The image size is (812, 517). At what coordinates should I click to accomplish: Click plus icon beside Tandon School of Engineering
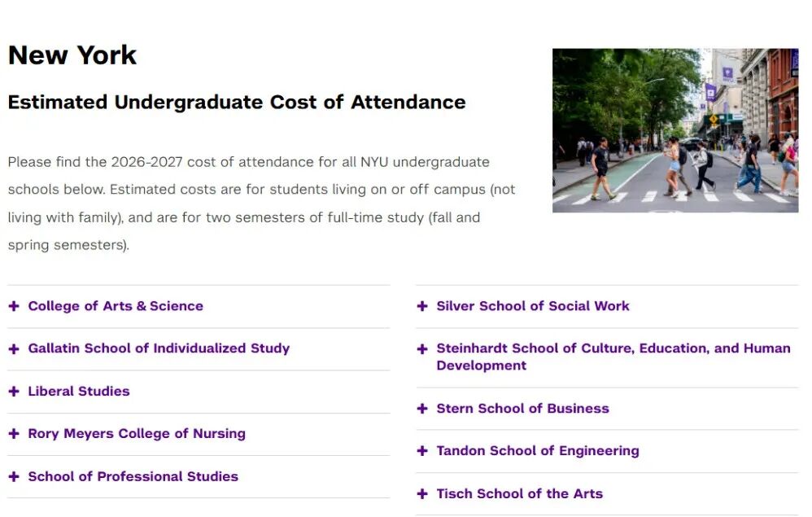422,451
